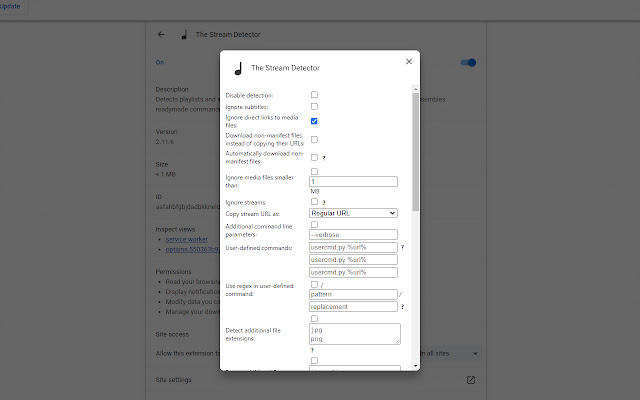Screen dimensions: 640x400
Task: Click the music note icon in dialog header
Action: pos(238,69)
